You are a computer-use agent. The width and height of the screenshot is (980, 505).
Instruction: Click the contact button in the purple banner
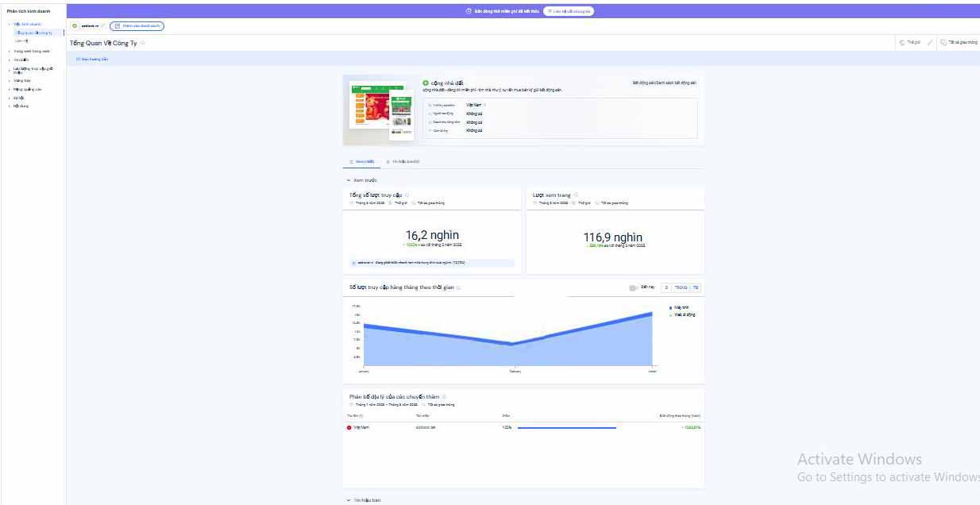(x=569, y=11)
